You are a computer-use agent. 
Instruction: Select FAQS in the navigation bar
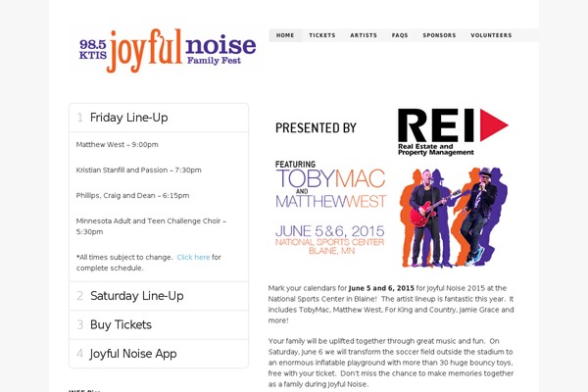pos(400,35)
